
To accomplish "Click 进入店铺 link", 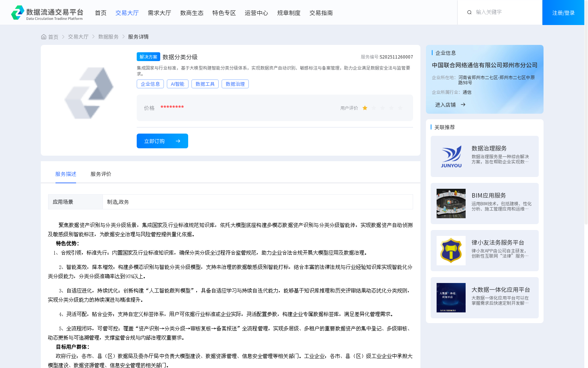I will (x=445, y=105).
